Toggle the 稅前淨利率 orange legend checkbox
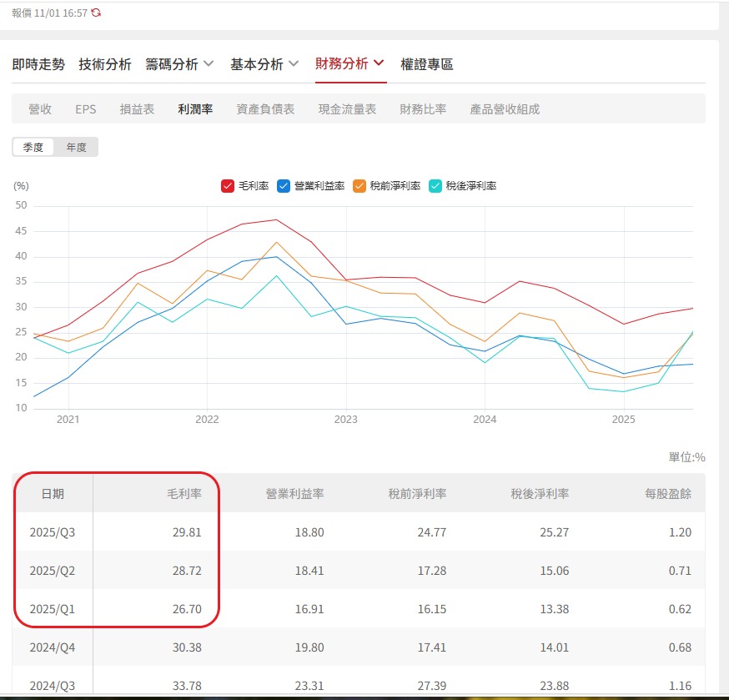This screenshot has width=729, height=700. click(x=359, y=186)
